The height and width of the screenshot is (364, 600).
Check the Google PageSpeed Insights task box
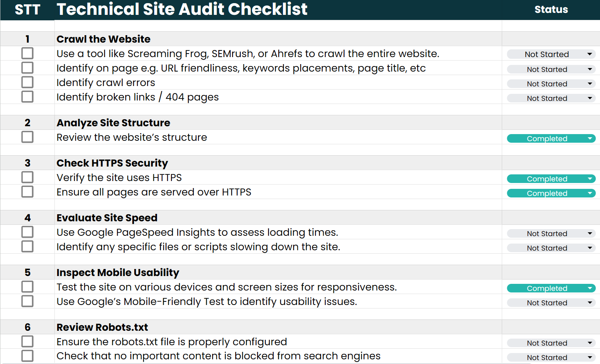point(27,232)
